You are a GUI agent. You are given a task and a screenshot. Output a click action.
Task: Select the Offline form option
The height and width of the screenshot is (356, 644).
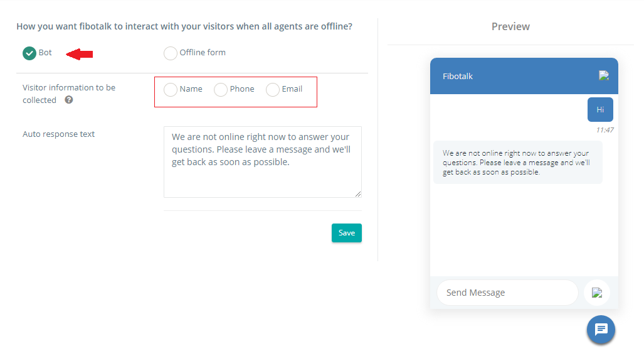click(x=171, y=53)
